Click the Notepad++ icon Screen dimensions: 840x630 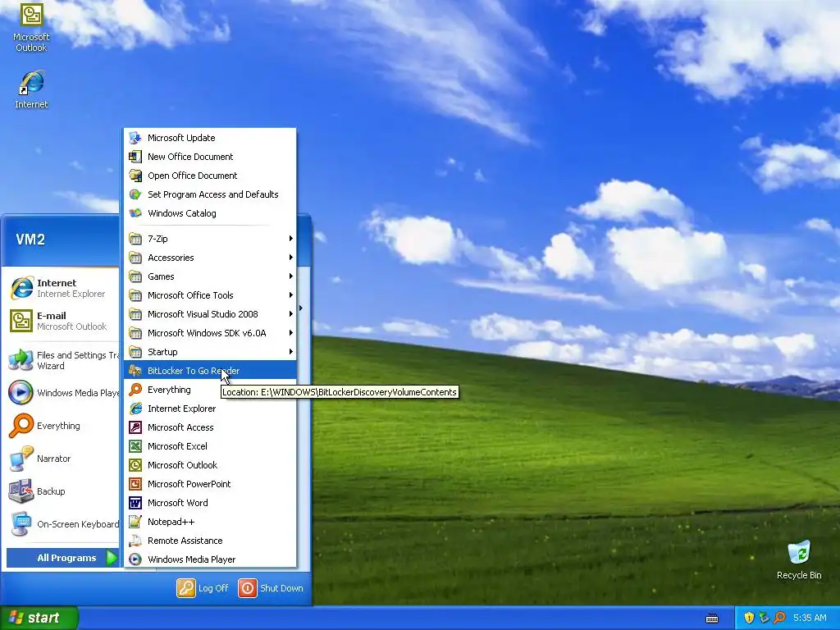(135, 521)
